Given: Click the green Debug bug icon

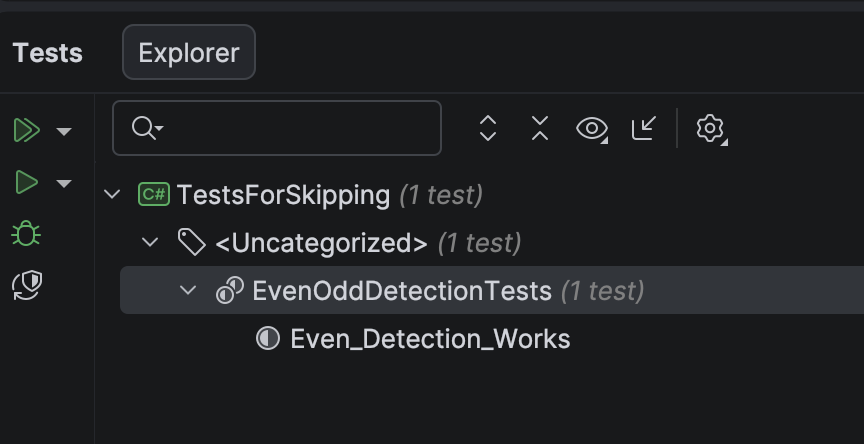Looking at the screenshot, I should coord(26,234).
